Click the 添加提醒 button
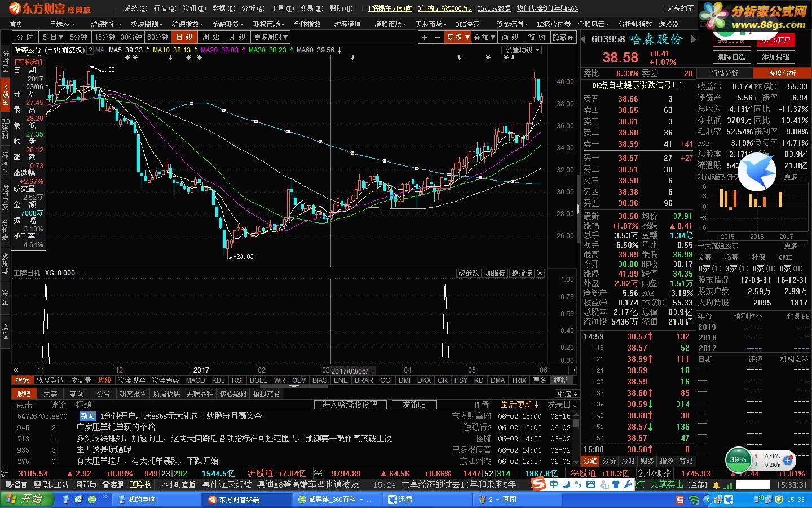This screenshot has height=508, width=812. [x=776, y=57]
